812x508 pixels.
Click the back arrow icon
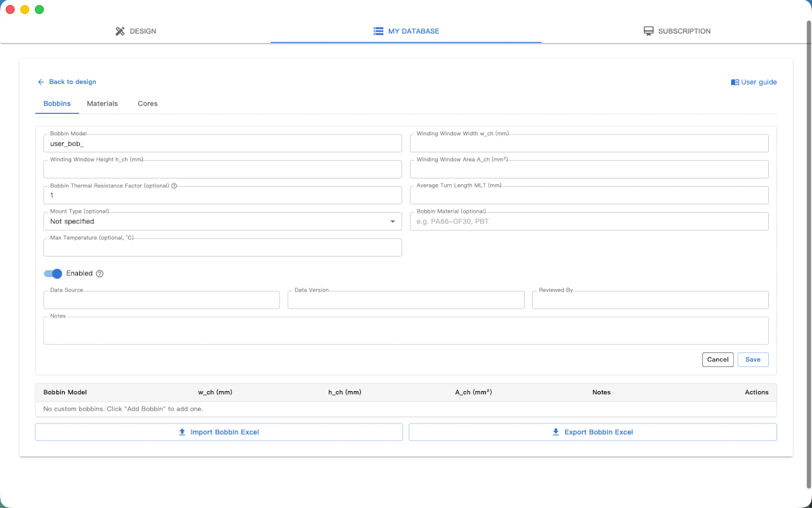[x=41, y=82]
